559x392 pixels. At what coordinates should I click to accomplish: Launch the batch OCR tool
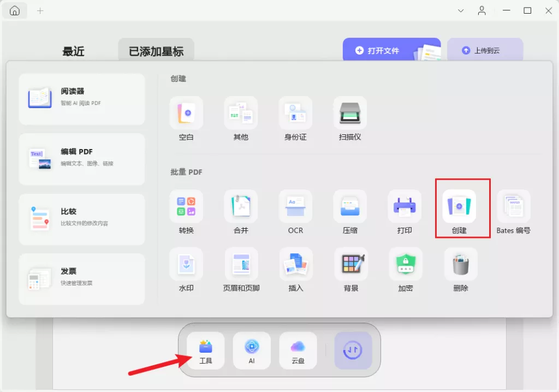[295, 206]
